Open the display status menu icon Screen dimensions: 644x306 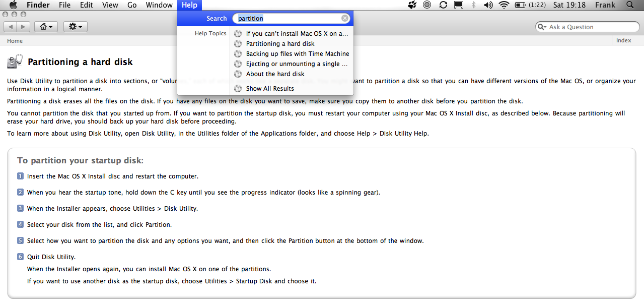(458, 5)
